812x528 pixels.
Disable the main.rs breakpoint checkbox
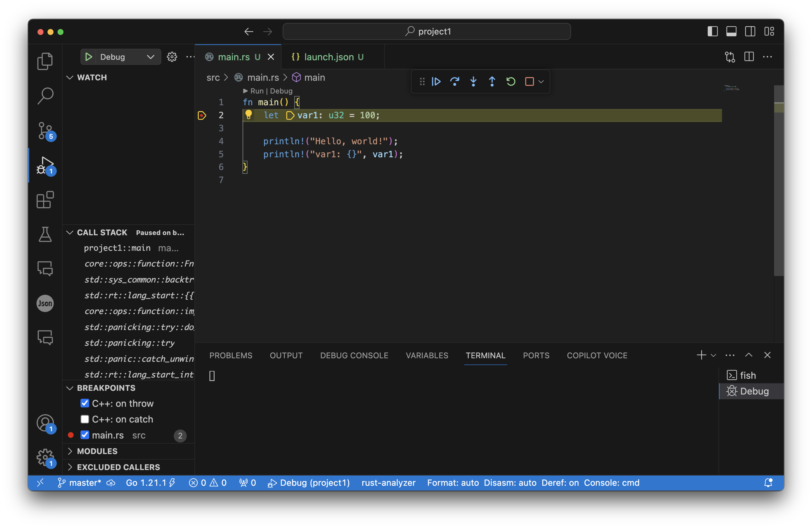tap(84, 435)
